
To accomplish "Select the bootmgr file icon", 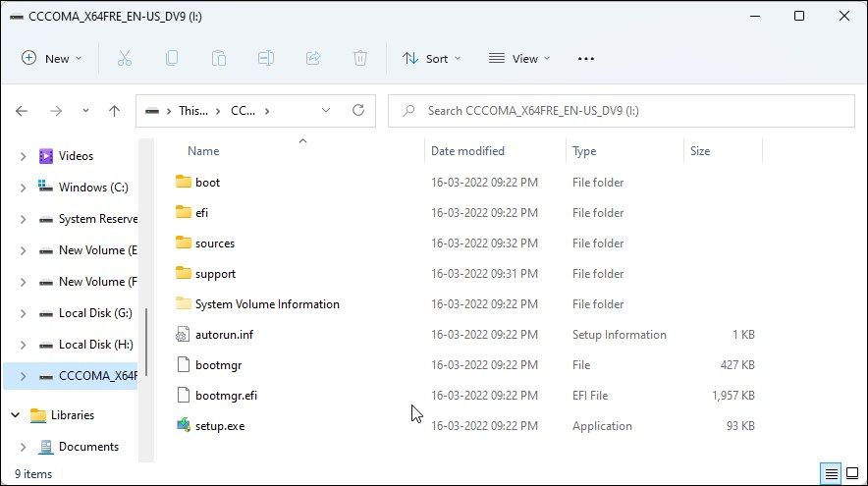I will pos(183,365).
